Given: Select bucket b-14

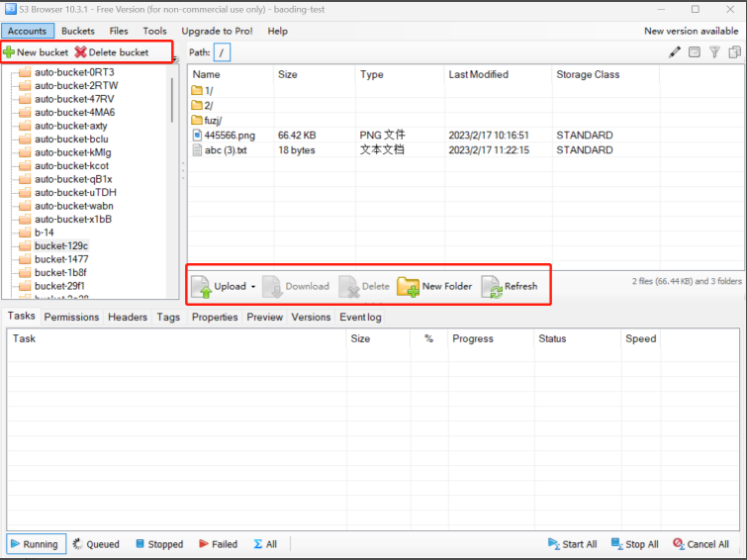Looking at the screenshot, I should coord(44,233).
